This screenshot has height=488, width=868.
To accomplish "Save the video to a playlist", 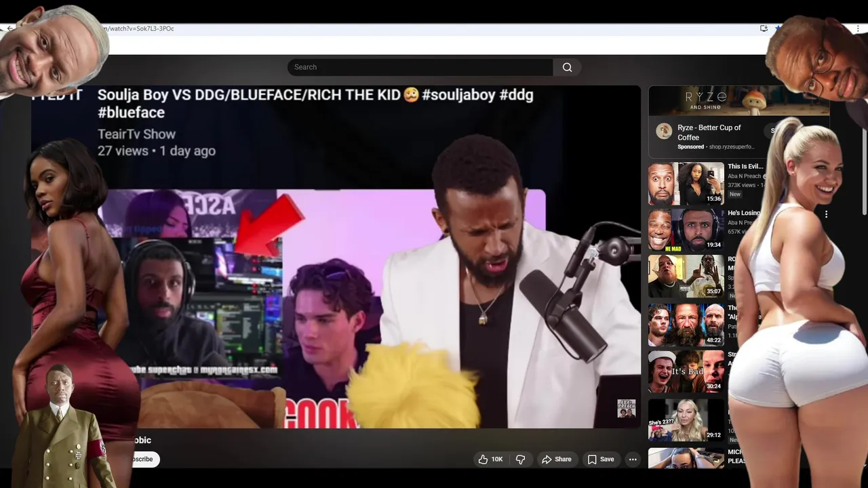I will [601, 459].
